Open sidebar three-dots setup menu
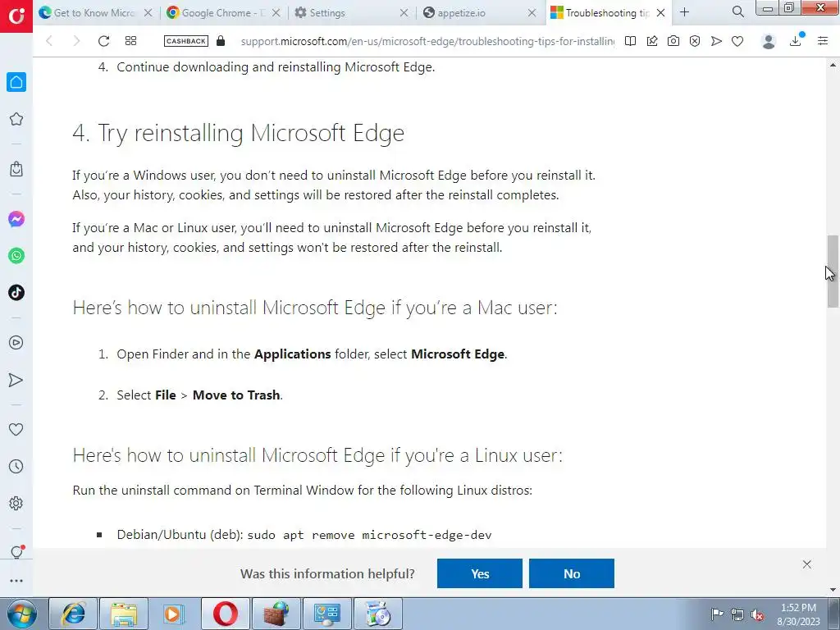Image resolution: width=840 pixels, height=630 pixels. (x=16, y=581)
